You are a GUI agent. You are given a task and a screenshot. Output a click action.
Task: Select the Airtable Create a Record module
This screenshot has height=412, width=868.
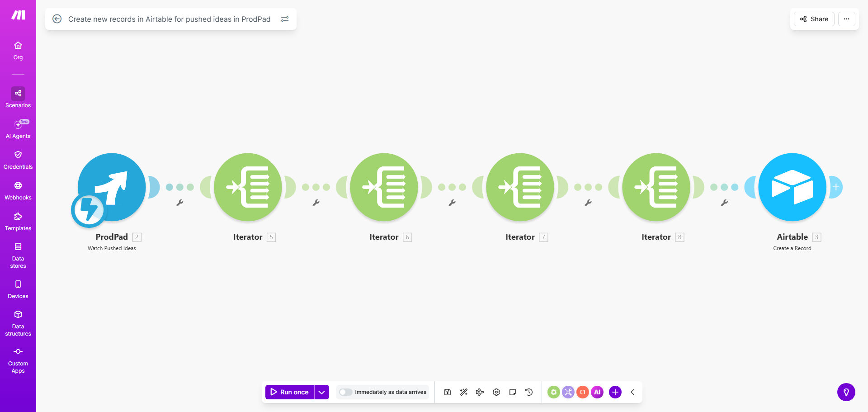point(792,187)
